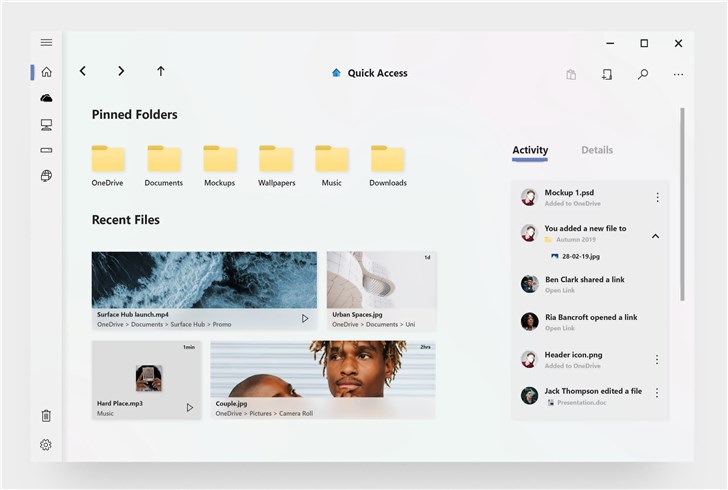Open the 28-02-19.jpg file link
Viewport: 728px width, 490px height.
click(x=580, y=256)
